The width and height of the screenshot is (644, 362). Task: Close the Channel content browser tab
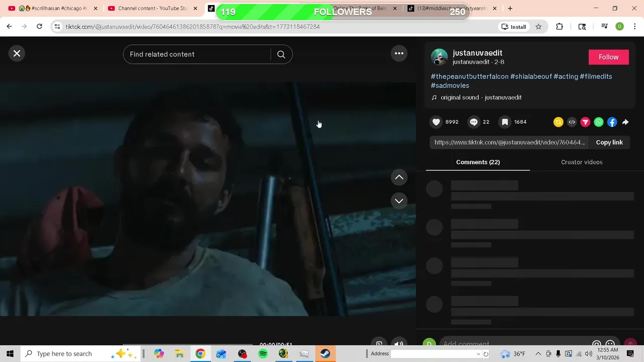tap(195, 9)
